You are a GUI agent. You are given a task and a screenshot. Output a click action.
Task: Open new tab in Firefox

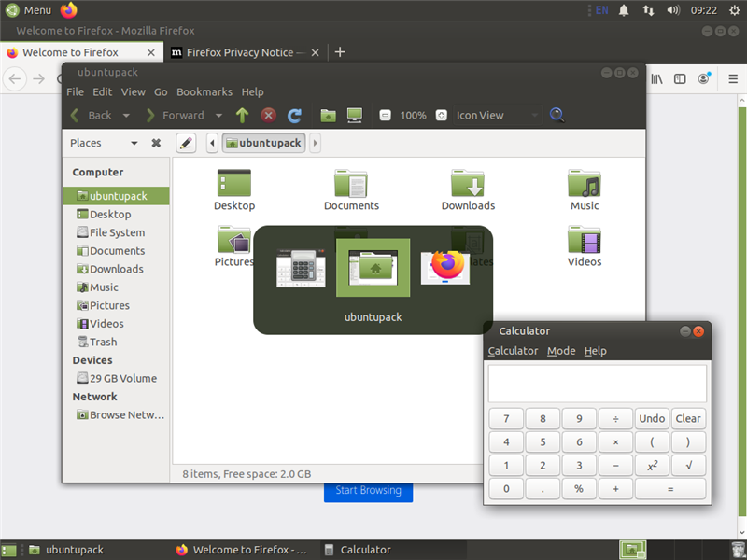340,52
